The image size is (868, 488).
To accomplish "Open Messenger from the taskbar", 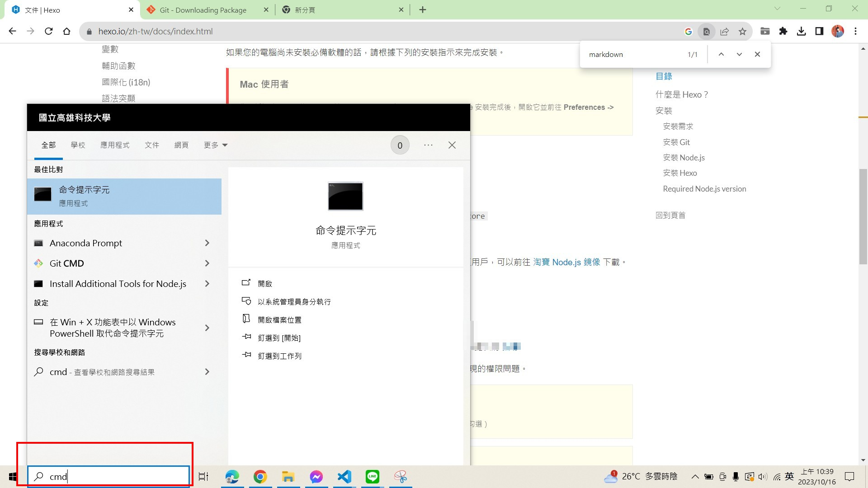I will [x=316, y=476].
